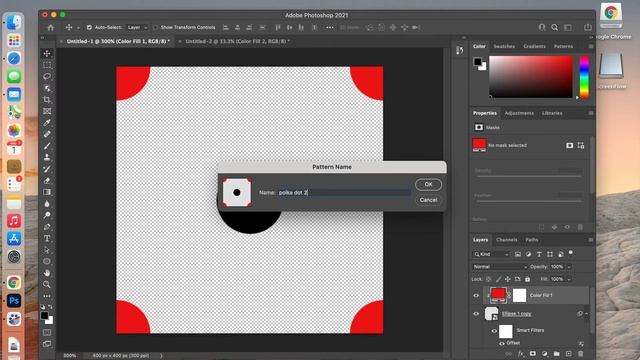
Task: Select the Pen tool
Action: [x=47, y=227]
